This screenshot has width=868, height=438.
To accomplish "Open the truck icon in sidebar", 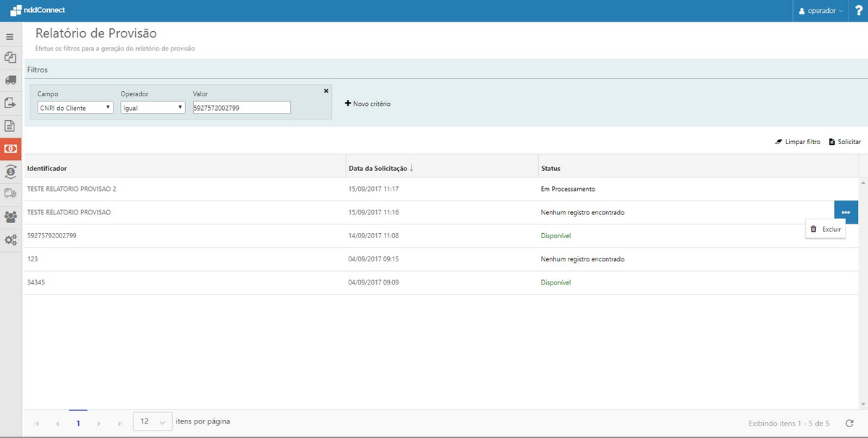I will [x=10, y=80].
